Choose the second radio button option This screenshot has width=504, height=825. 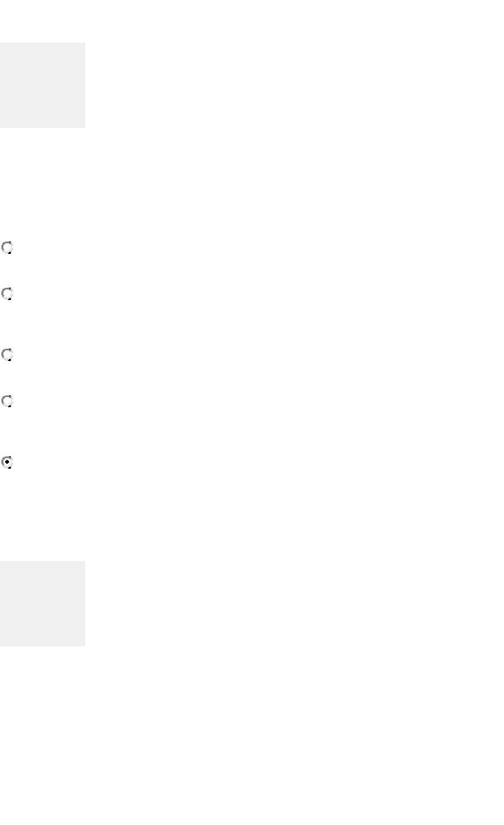click(7, 294)
